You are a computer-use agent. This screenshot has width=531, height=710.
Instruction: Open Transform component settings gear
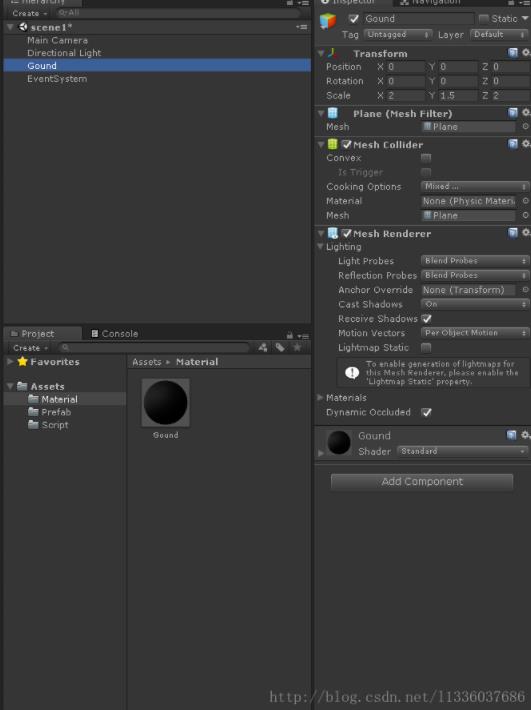[526, 53]
